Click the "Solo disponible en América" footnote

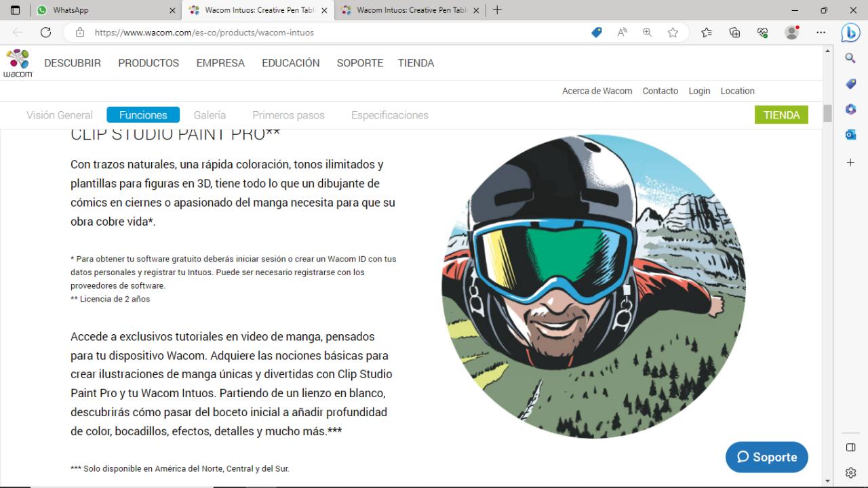click(180, 468)
